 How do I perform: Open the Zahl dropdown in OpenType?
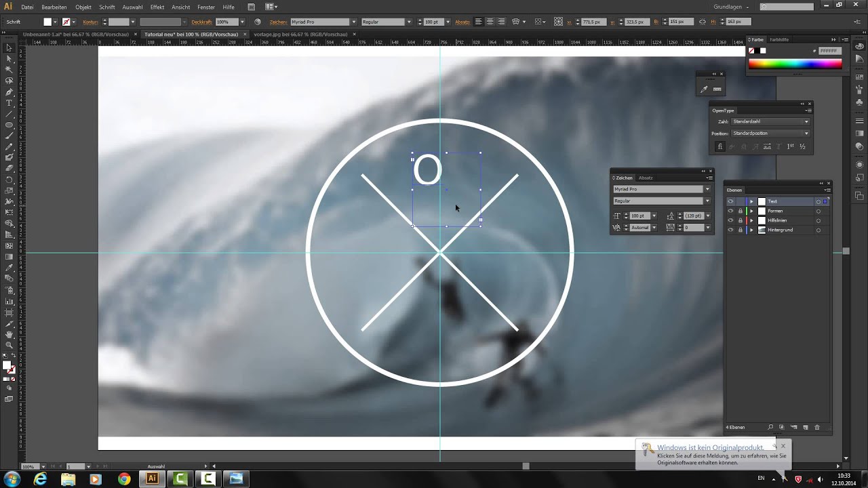(x=770, y=122)
